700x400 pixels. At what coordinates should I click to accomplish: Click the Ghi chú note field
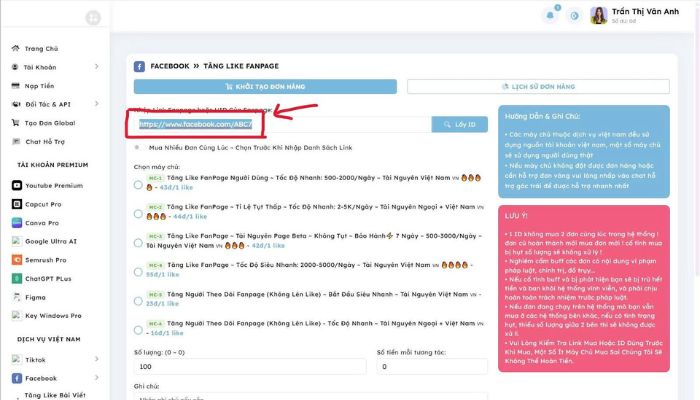(x=311, y=396)
